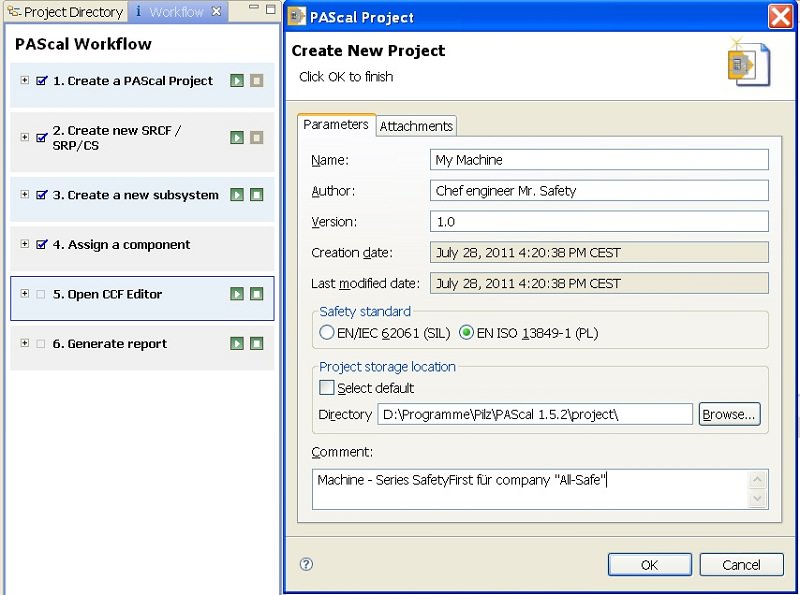Cancel the Create New Project dialog
The height and width of the screenshot is (595, 800).
[741, 565]
